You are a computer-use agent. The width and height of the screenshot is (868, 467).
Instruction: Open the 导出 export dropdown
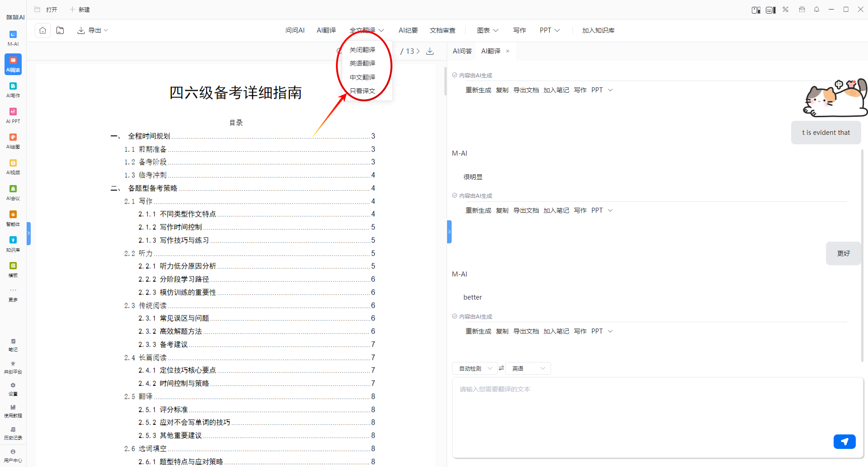point(93,30)
